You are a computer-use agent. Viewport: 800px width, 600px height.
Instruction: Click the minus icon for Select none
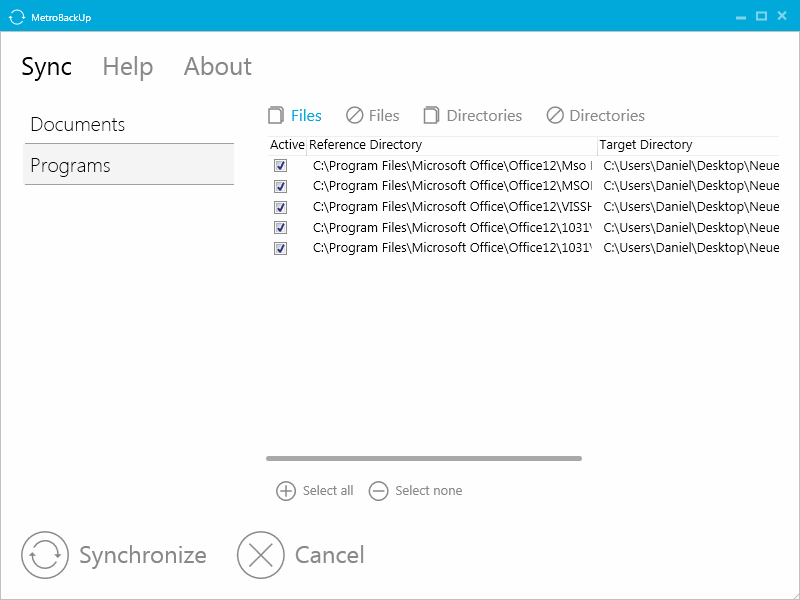pos(379,491)
